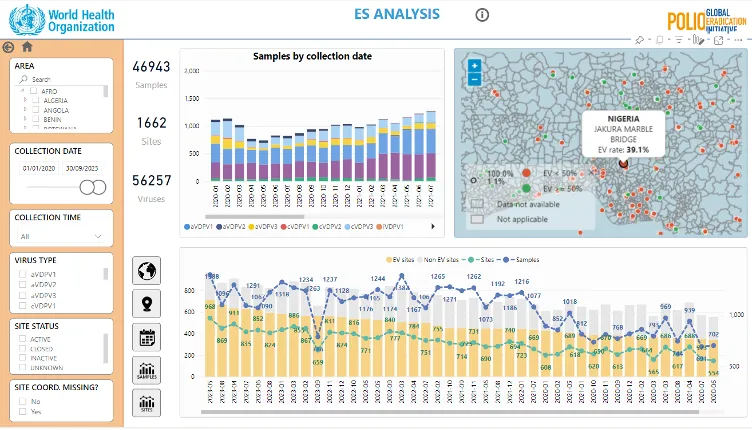This screenshot has width=755, height=430.
Task: Click the cVDPV1 legend entry
Action: point(295,226)
